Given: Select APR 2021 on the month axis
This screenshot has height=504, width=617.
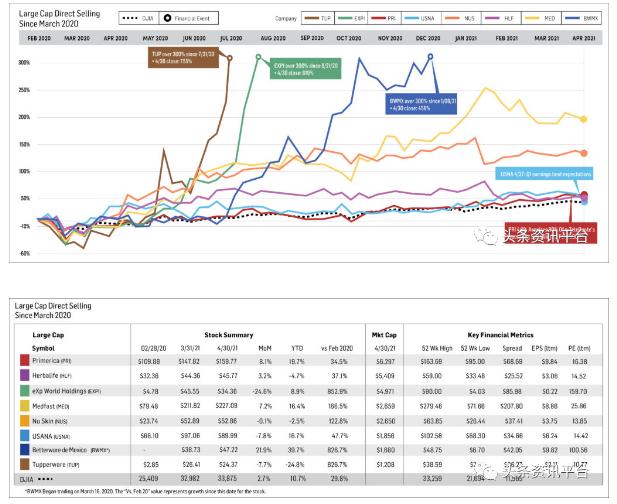Looking at the screenshot, I should (x=584, y=38).
